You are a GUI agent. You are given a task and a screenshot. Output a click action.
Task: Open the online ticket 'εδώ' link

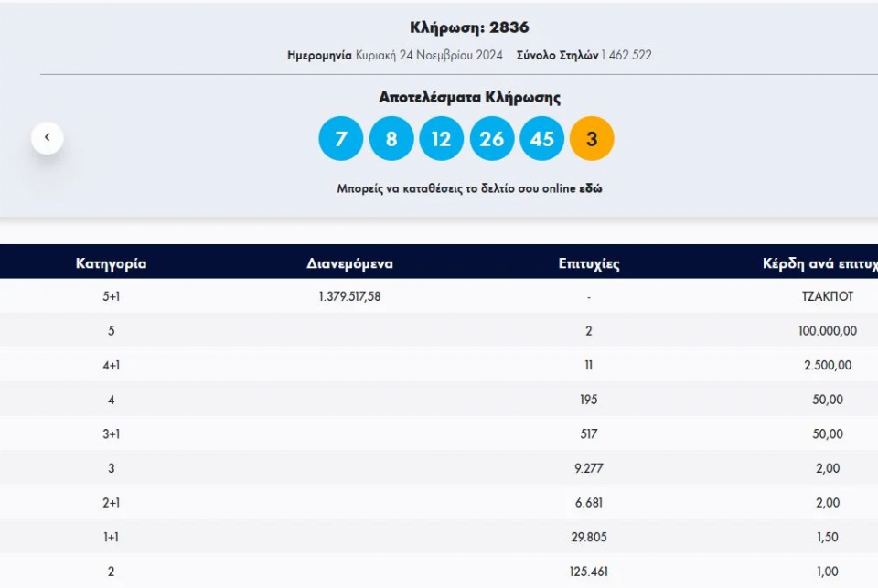pyautogui.click(x=590, y=189)
